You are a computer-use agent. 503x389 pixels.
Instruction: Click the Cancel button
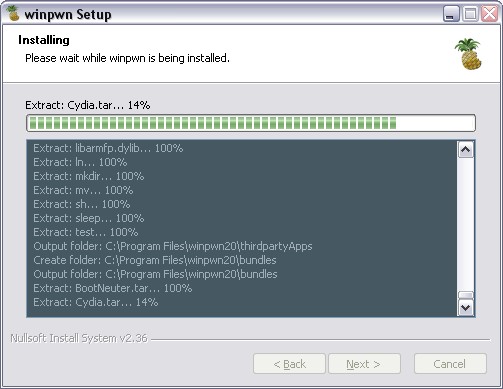pyautogui.click(x=450, y=364)
